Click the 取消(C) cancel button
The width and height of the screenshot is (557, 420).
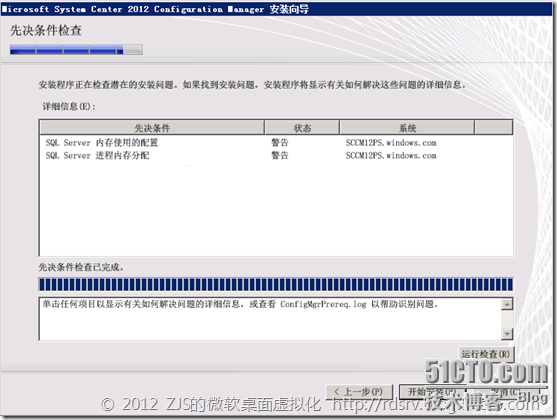pos(504,392)
